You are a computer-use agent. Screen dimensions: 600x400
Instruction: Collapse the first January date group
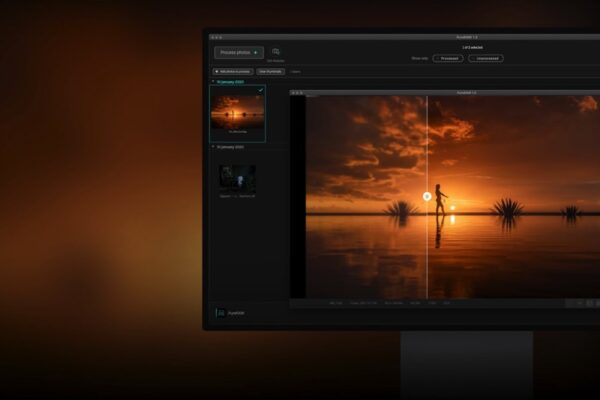coord(213,82)
